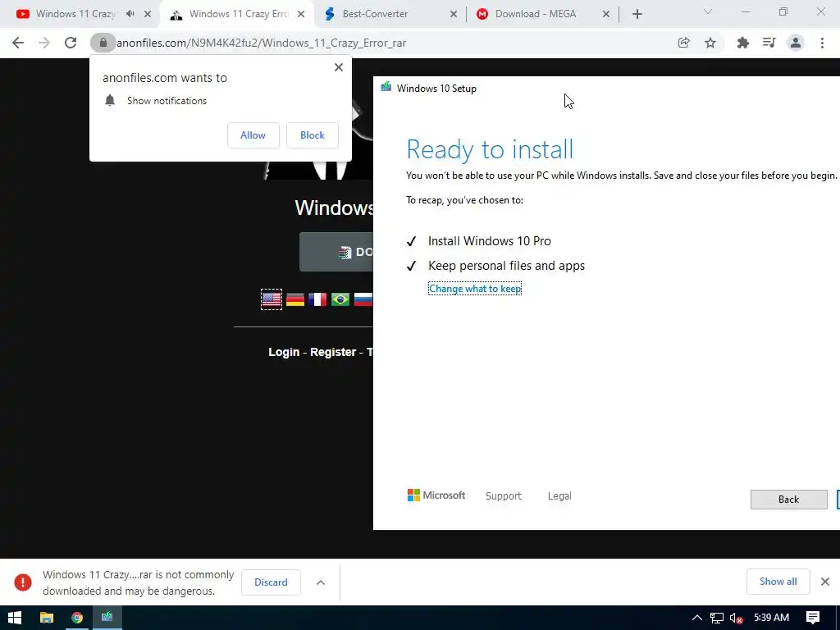Click Back in Windows 10 Setup

788,500
